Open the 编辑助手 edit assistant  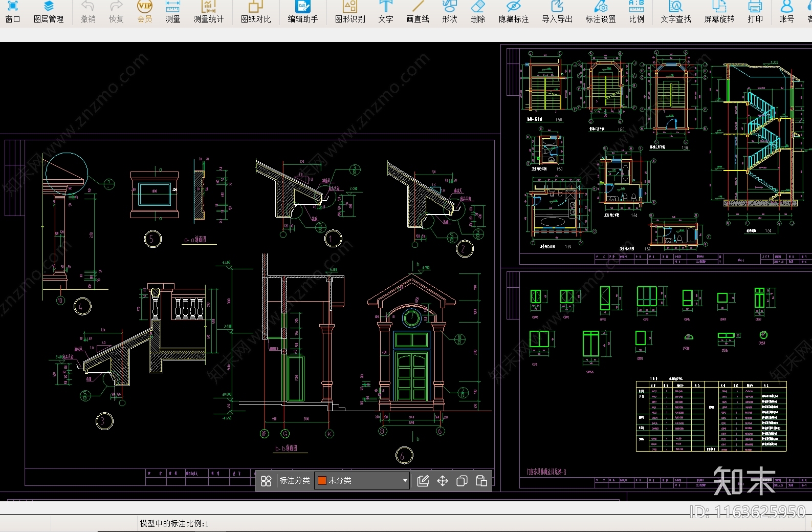(x=303, y=12)
